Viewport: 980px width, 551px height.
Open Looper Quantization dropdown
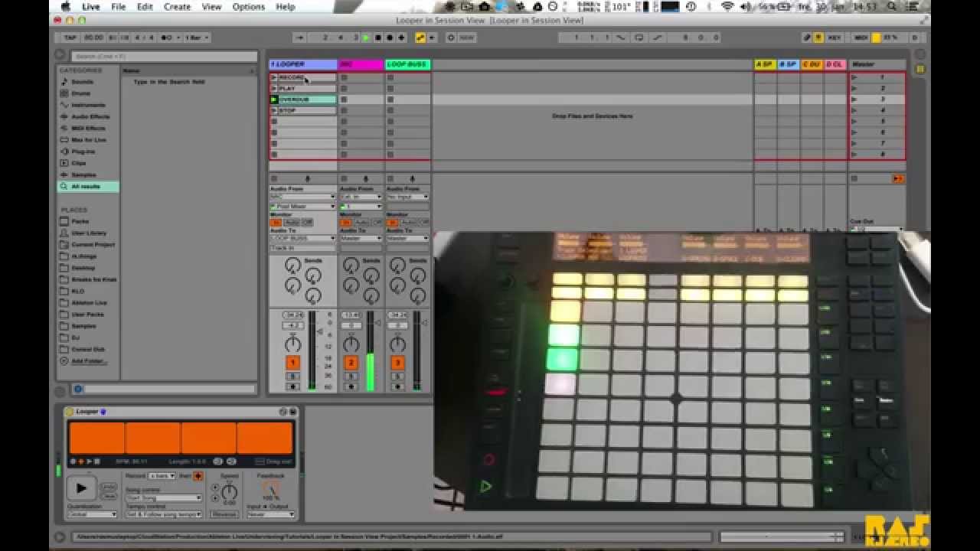[x=91, y=515]
